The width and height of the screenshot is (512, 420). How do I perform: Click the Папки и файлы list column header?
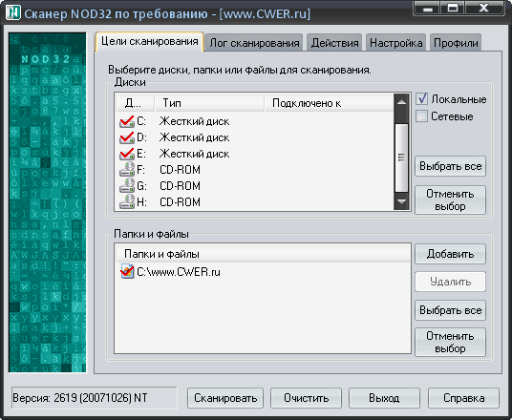(263, 254)
